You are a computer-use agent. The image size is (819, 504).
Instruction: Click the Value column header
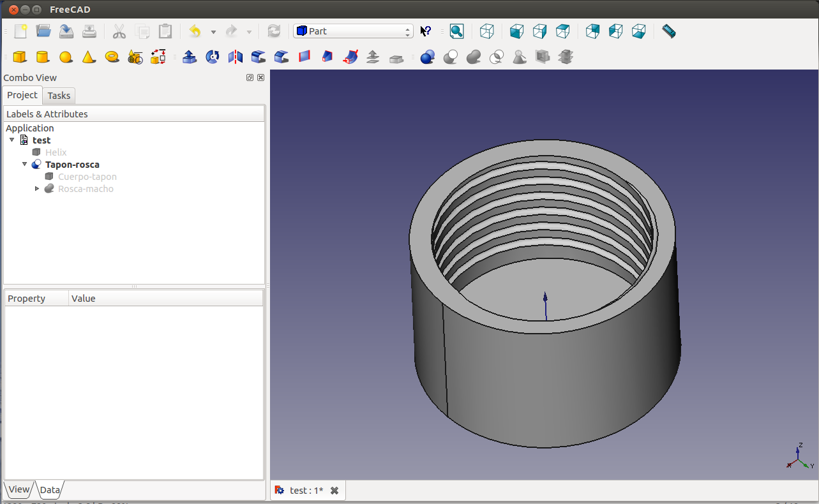click(84, 299)
